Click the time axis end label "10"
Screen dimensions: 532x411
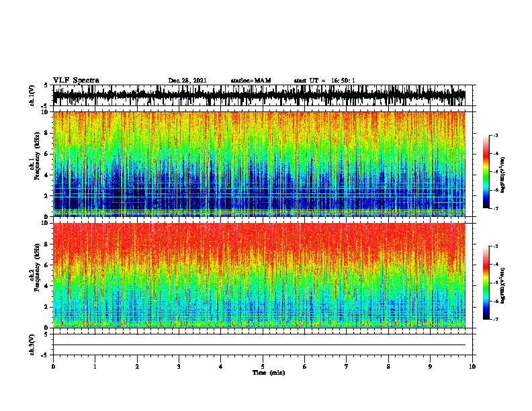(x=472, y=367)
